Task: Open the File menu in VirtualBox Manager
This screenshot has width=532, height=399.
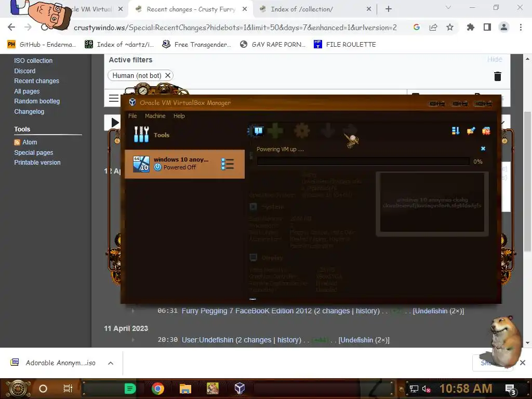Action: (x=132, y=116)
